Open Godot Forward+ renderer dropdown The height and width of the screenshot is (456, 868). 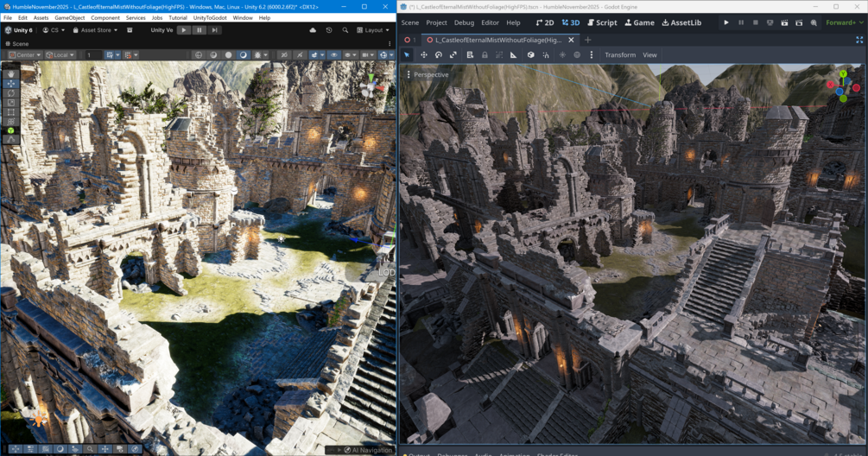pyautogui.click(x=844, y=22)
